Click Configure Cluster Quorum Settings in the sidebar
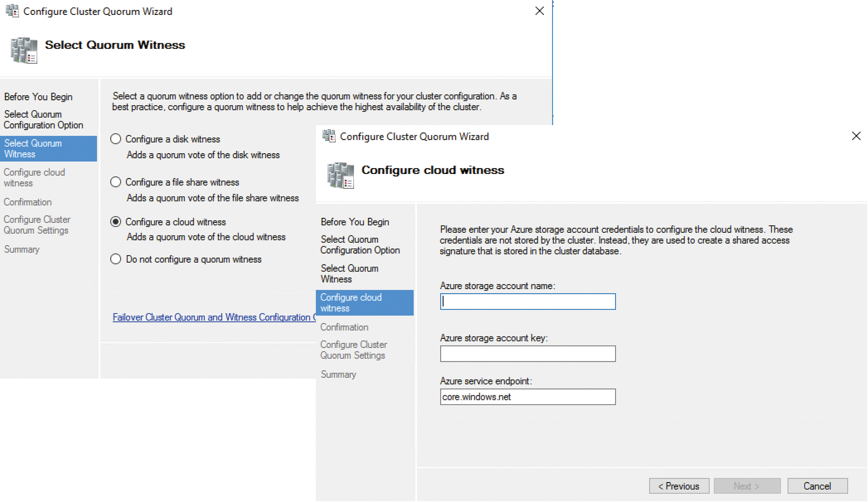Screen dimensions: 868x502 click(354, 350)
